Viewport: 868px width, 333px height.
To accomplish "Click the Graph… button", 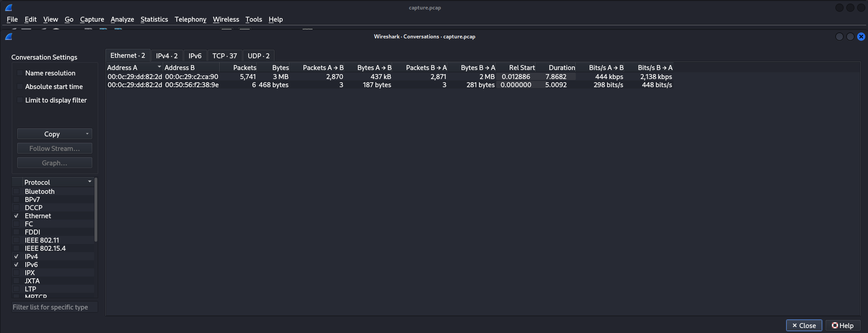I will pos(55,163).
